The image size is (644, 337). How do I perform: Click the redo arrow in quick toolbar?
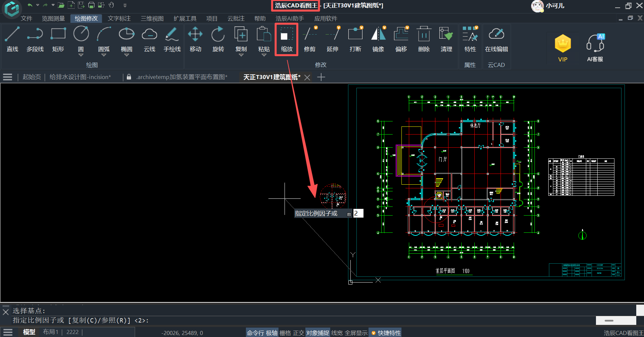pos(45,5)
